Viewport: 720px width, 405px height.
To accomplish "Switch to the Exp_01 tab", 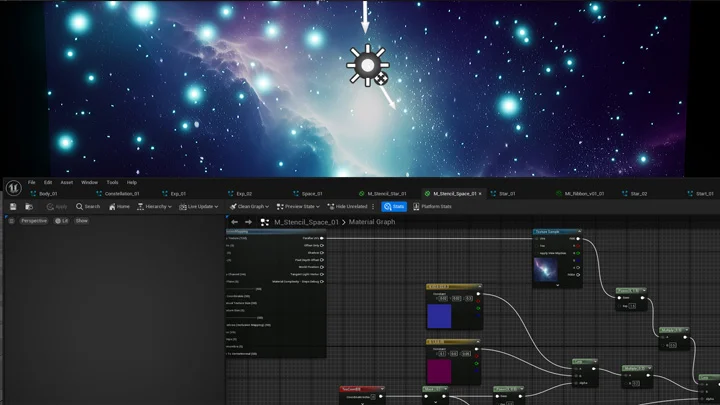I will pyautogui.click(x=174, y=194).
